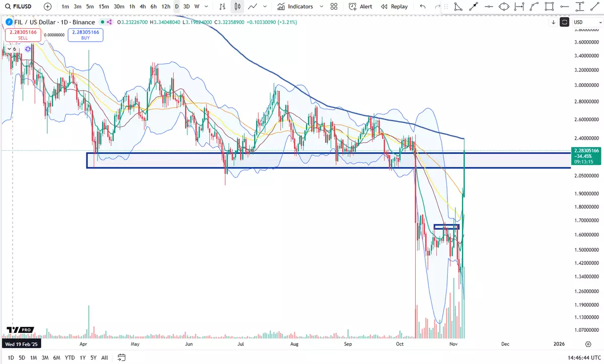Select the triangle drawing tool
Screen dimensions: 604x364
point(458,7)
